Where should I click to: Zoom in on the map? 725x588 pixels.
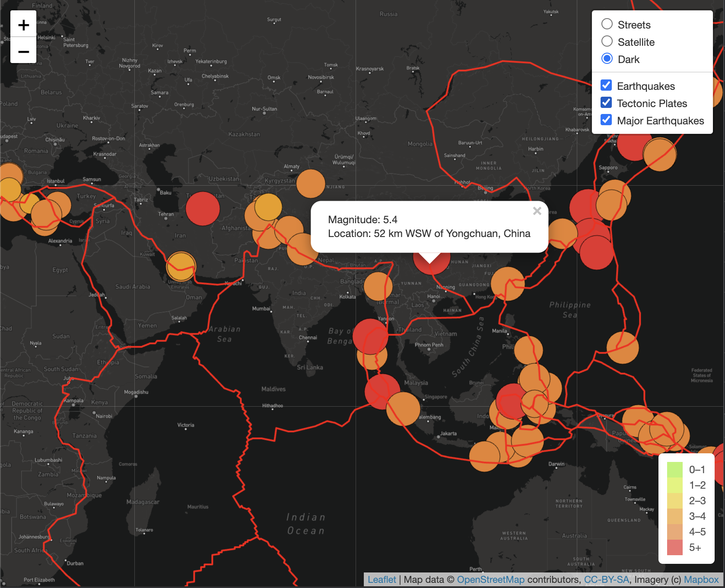23,25
